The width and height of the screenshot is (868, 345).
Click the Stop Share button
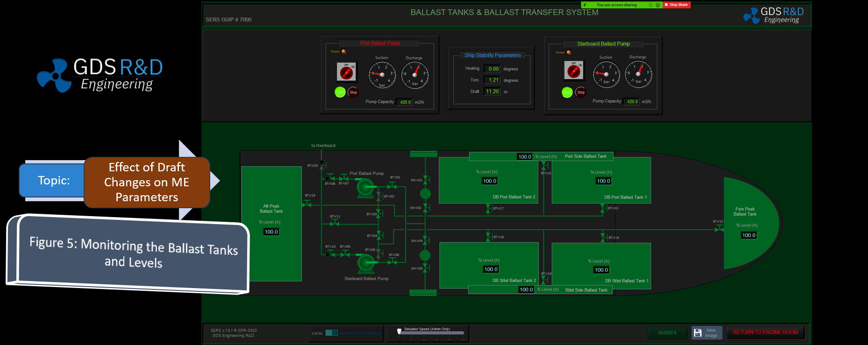676,5
